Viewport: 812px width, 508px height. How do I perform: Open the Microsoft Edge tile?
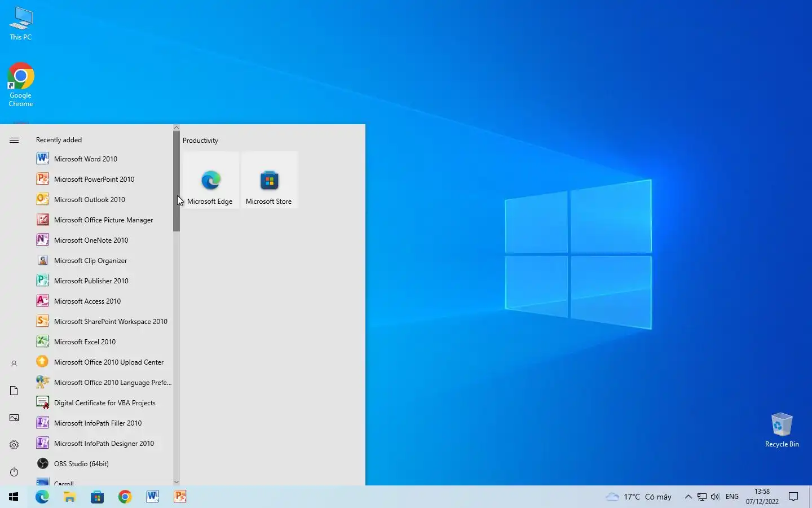(211, 180)
